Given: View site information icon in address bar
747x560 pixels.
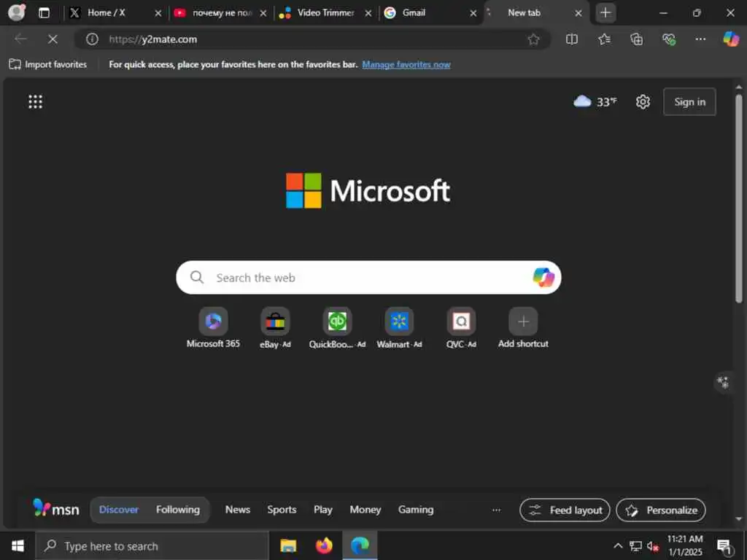Looking at the screenshot, I should coord(92,39).
